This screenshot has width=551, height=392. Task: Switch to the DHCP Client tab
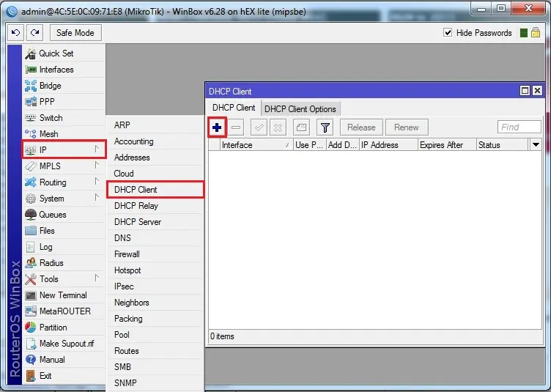pos(234,108)
